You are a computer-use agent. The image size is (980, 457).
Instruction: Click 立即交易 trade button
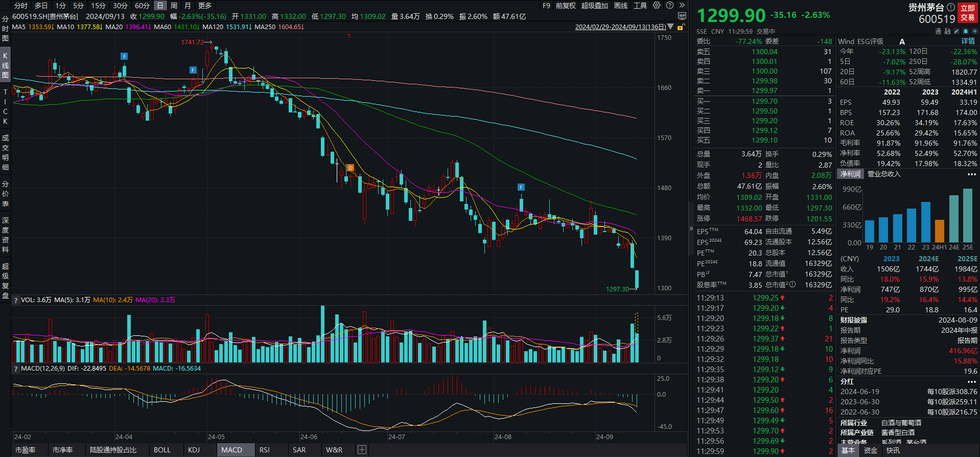tap(968, 13)
